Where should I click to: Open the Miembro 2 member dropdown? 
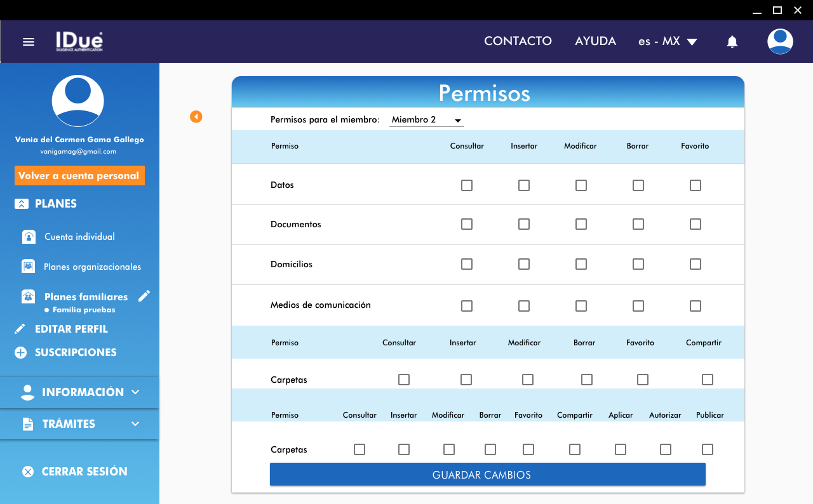pos(426,120)
